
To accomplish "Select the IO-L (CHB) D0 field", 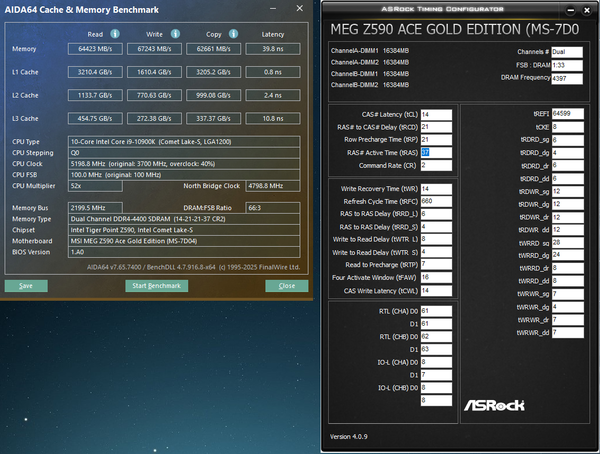I will pyautogui.click(x=436, y=388).
